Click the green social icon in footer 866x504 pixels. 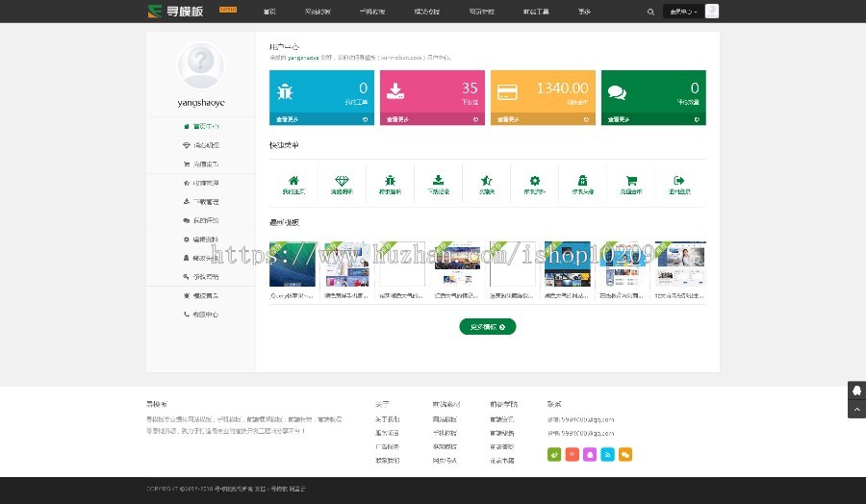tap(554, 454)
